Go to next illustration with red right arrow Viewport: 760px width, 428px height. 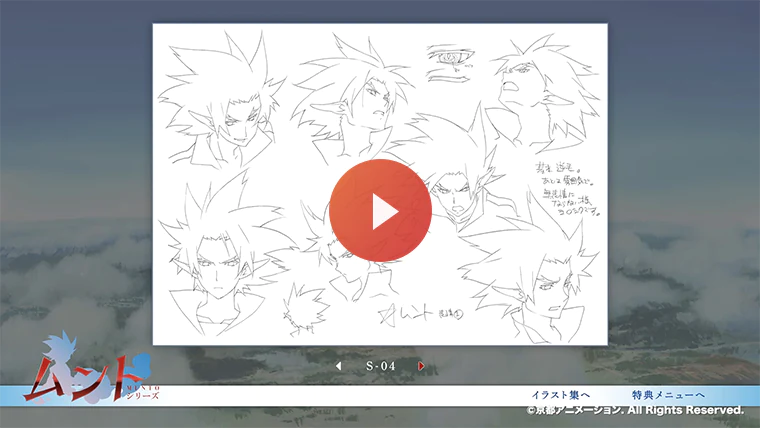pos(421,366)
